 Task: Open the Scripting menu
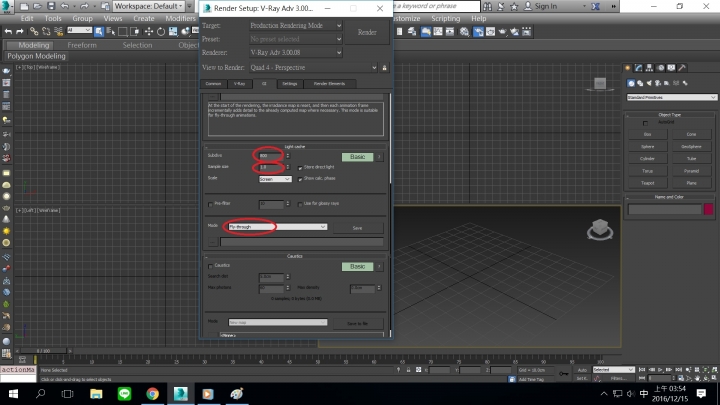[x=445, y=18]
